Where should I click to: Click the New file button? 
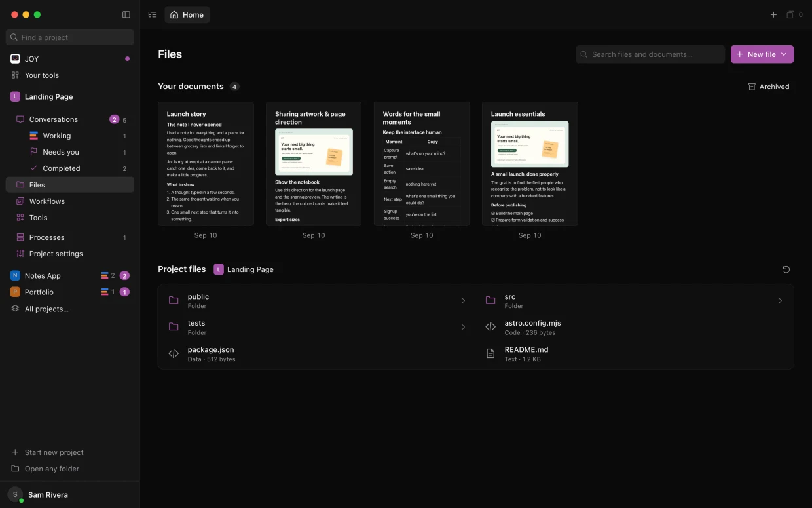[762, 54]
